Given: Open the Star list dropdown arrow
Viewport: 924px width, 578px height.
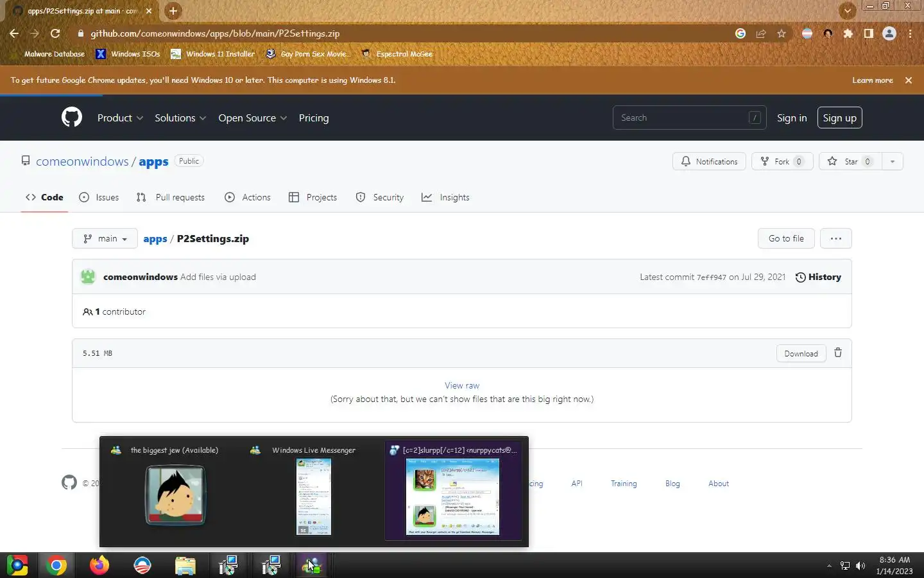Looking at the screenshot, I should click(x=893, y=161).
